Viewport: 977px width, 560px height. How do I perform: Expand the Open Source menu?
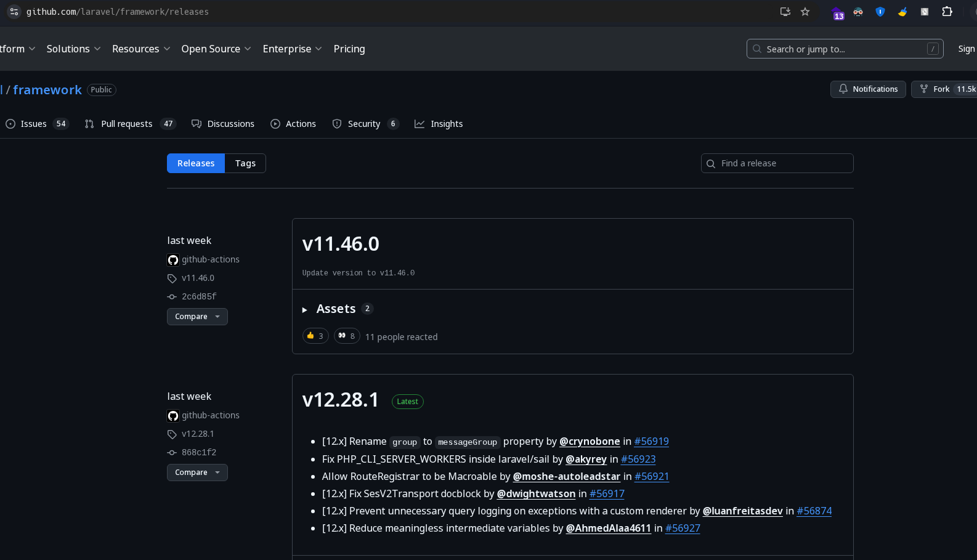coord(216,49)
